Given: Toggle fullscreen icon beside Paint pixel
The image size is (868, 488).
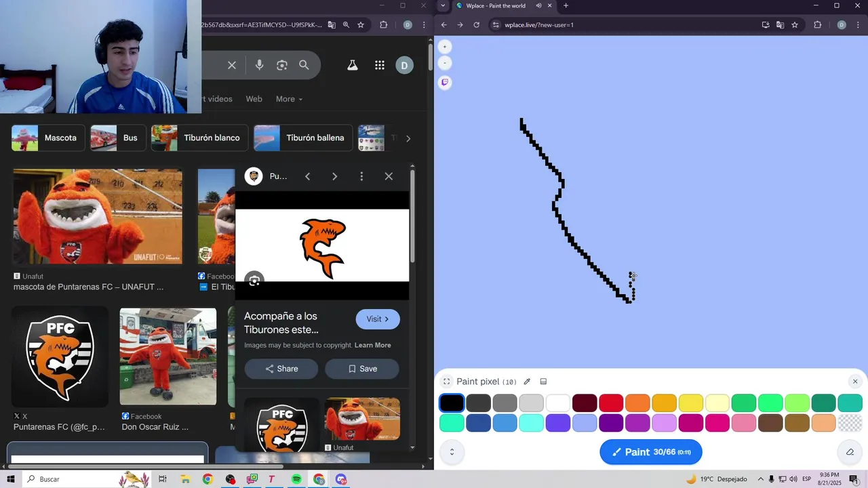Looking at the screenshot, I should pyautogui.click(x=446, y=382).
